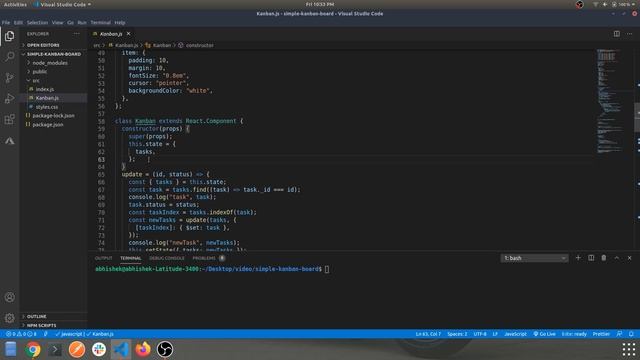Click the notifications bell in status bar

pyautogui.click(x=631, y=334)
